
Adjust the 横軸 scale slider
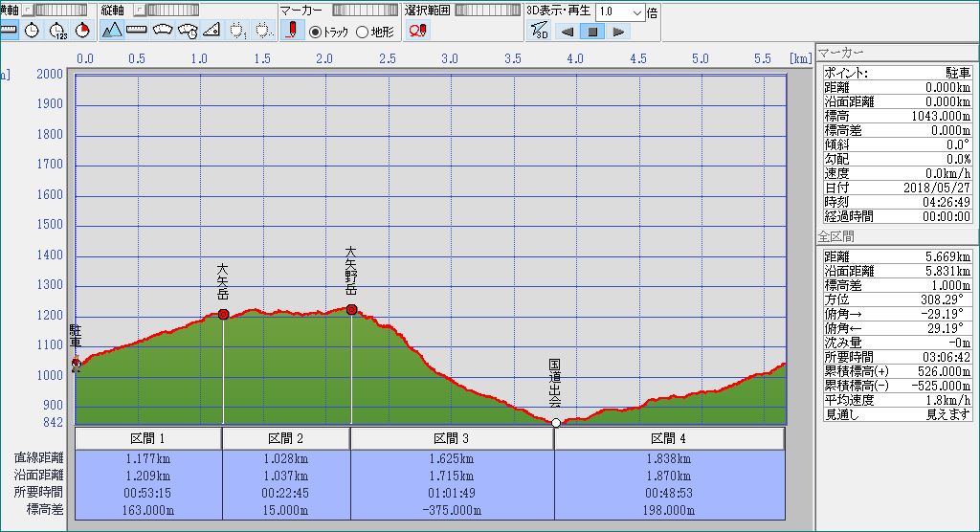60,10
